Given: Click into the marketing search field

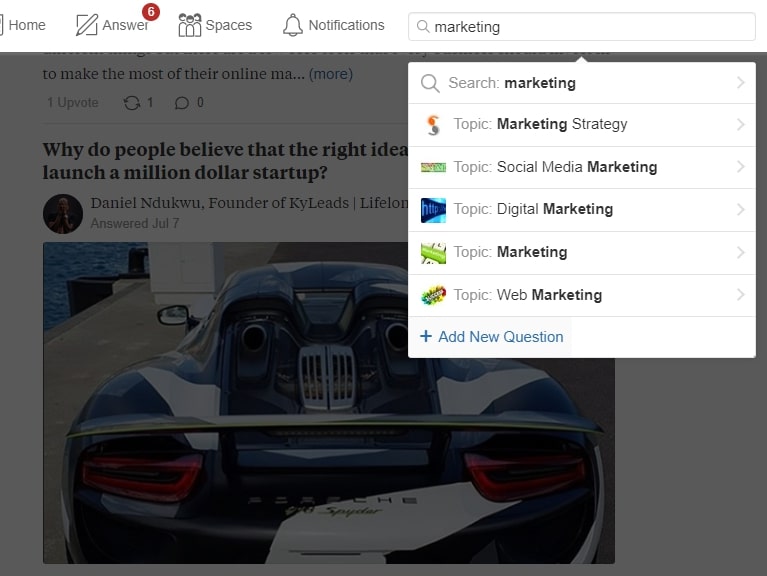Looking at the screenshot, I should 590,27.
